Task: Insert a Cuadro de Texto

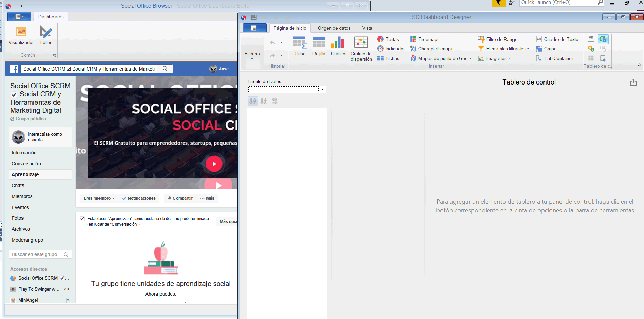Action: point(557,39)
